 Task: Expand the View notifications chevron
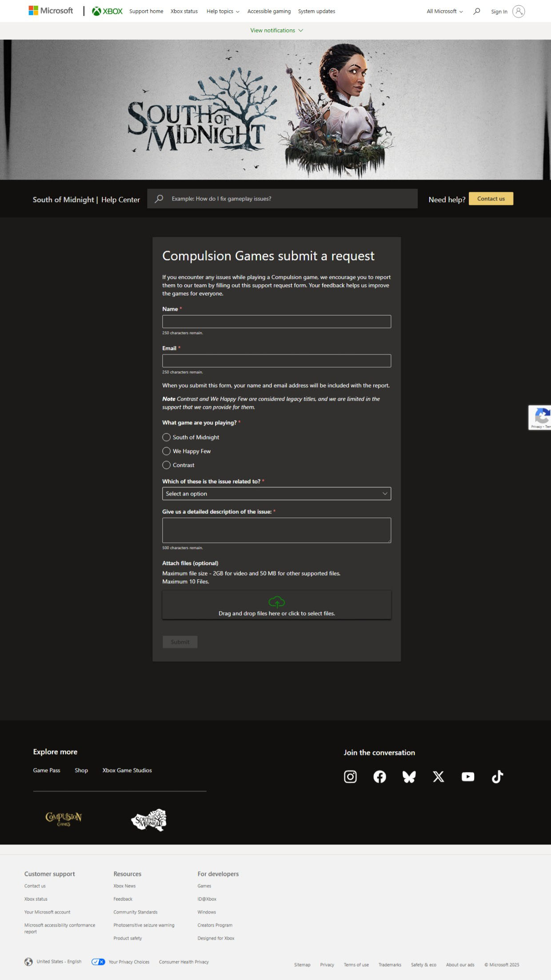301,31
